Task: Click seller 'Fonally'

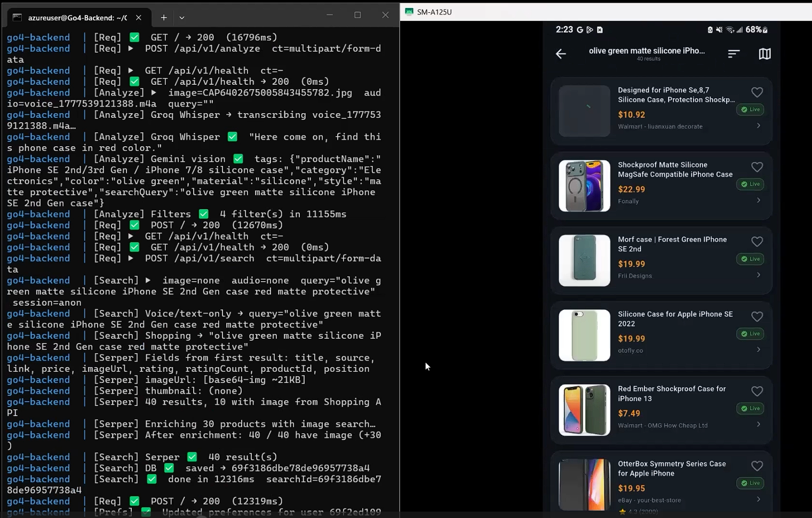Action: click(628, 201)
